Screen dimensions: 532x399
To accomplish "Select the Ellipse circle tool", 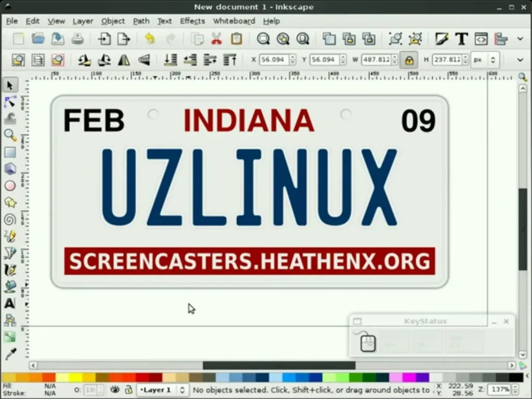I will tap(10, 185).
